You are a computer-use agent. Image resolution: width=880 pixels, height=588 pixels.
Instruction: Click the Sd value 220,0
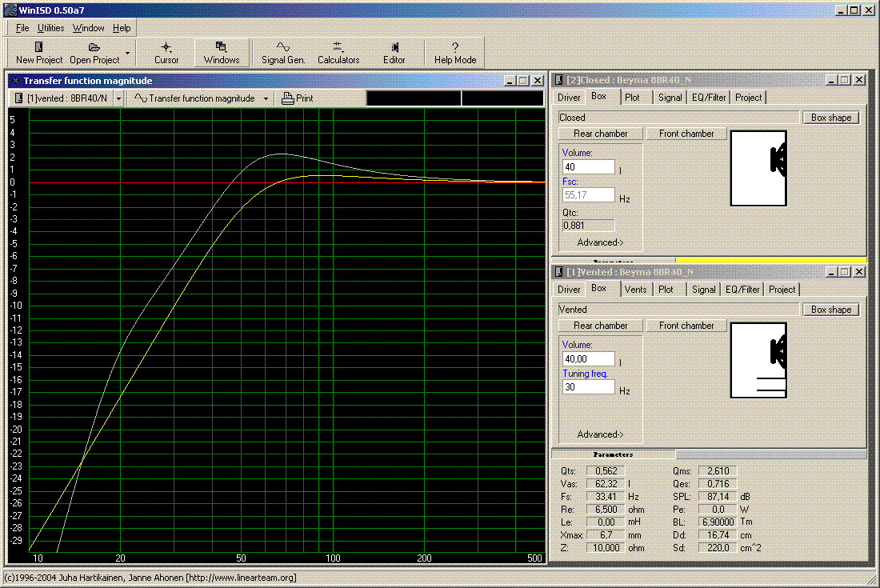[718, 548]
